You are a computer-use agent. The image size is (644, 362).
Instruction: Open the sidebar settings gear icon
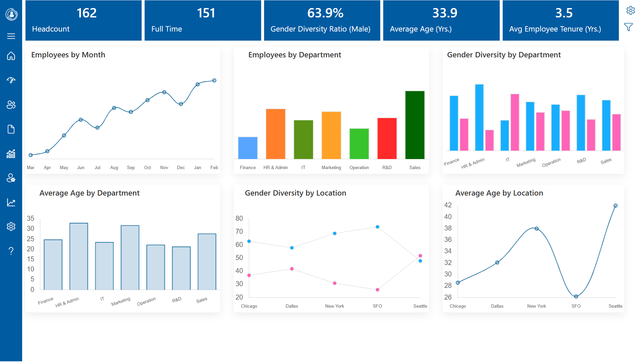click(x=11, y=226)
